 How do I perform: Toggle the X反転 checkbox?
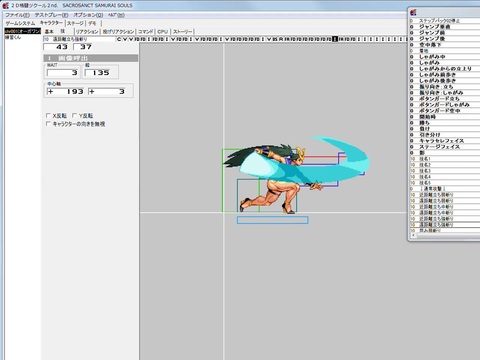click(48, 116)
